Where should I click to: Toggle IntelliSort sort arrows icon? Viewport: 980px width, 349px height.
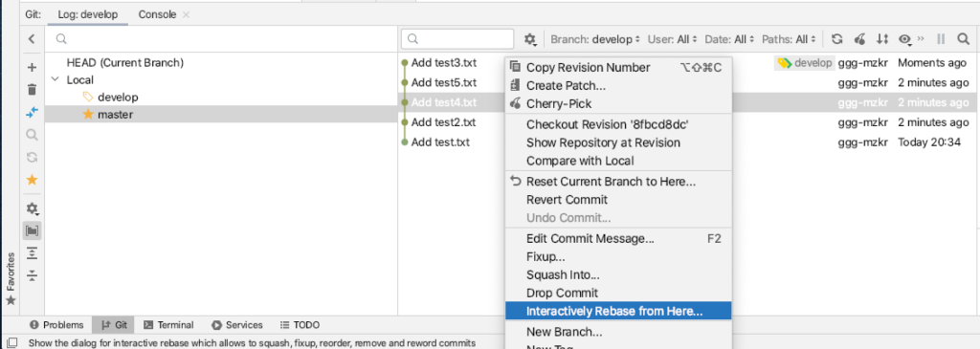pos(881,39)
